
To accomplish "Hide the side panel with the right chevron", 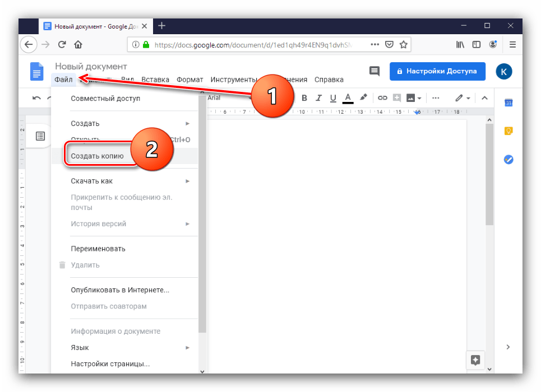I will [508, 347].
